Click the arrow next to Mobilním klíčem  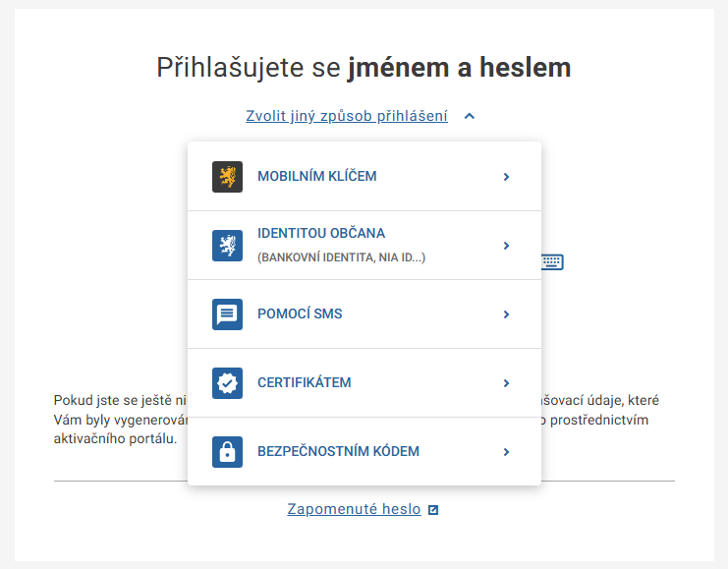(507, 177)
